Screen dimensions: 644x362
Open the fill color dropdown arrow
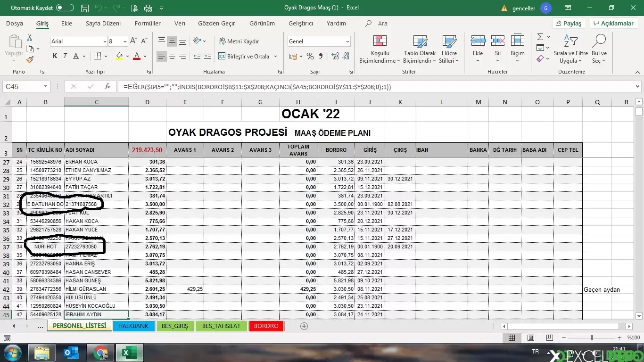pyautogui.click(x=127, y=57)
